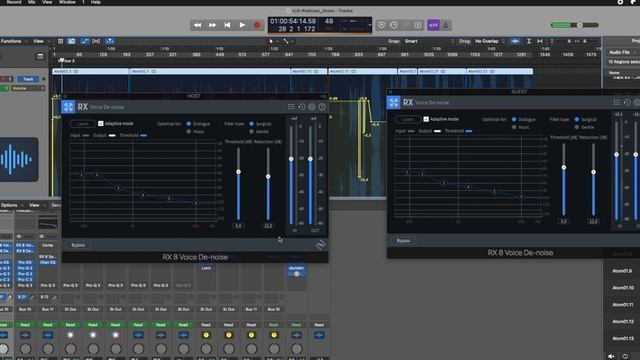This screenshot has height=360, width=640.
Task: Open the Window menu in menu bar
Action: [67, 2]
